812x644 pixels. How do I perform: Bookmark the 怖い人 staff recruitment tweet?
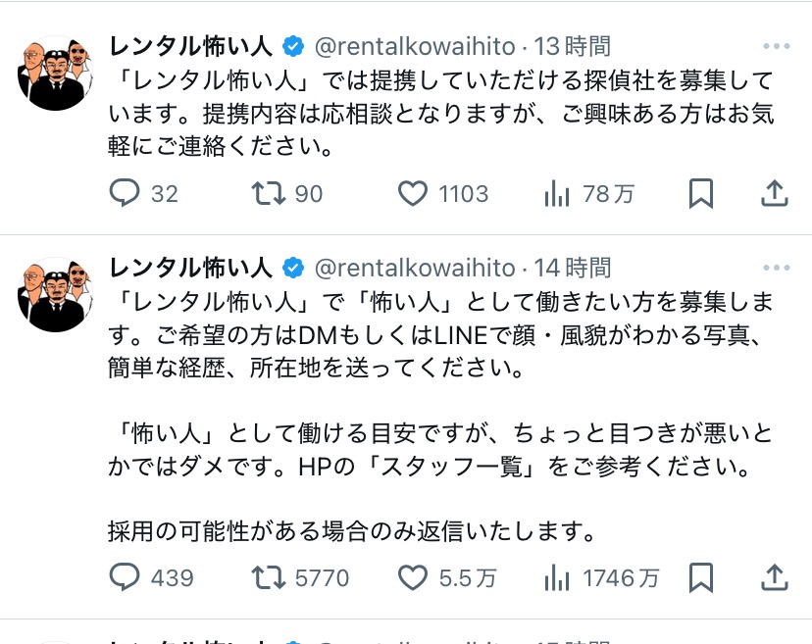700,577
